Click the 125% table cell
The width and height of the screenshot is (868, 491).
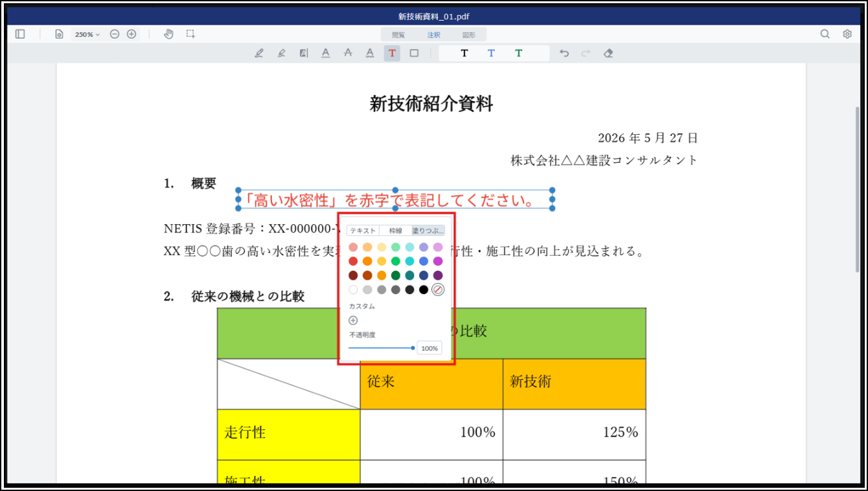tap(575, 435)
